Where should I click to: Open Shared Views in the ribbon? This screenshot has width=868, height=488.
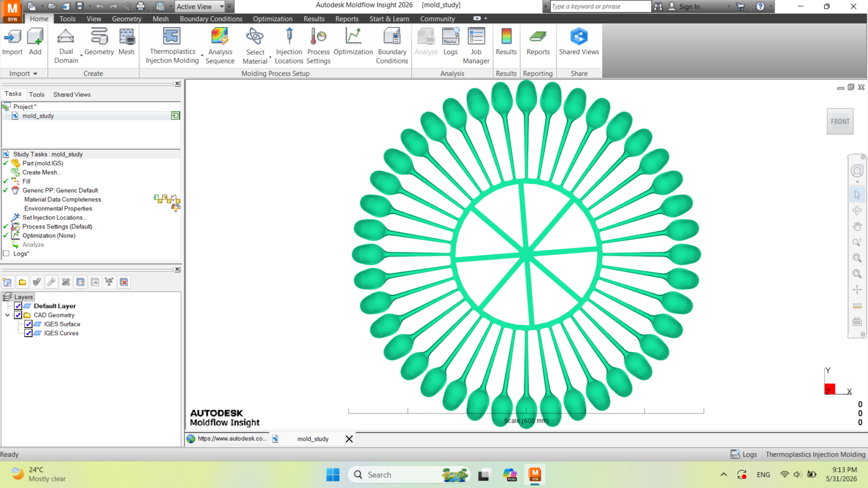(x=579, y=42)
